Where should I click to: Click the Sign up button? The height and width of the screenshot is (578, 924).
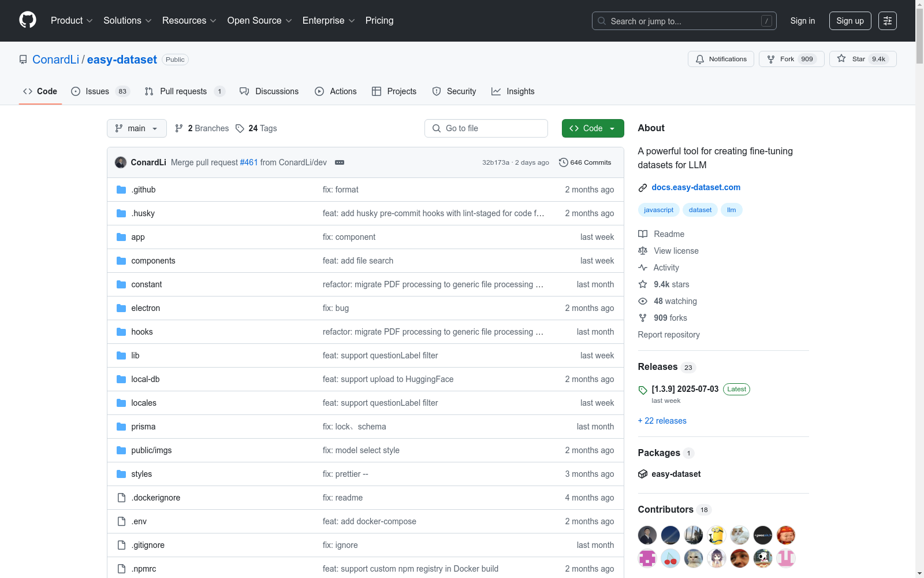click(x=850, y=21)
